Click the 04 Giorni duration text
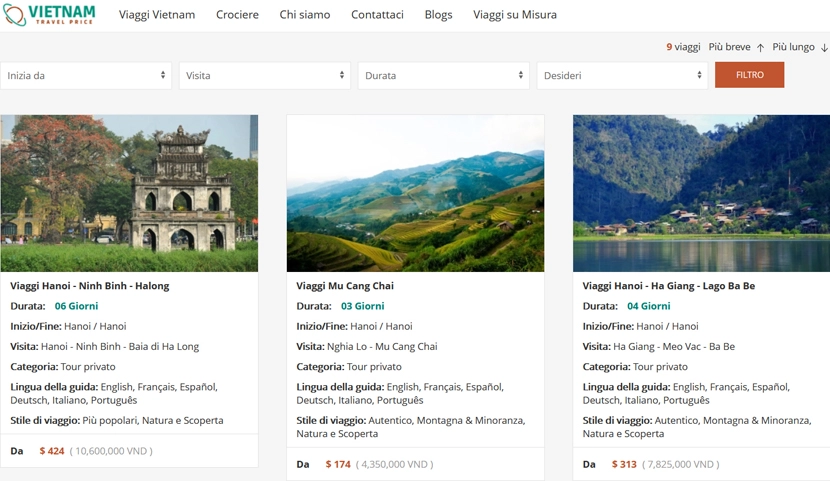830x481 pixels. 649,306
